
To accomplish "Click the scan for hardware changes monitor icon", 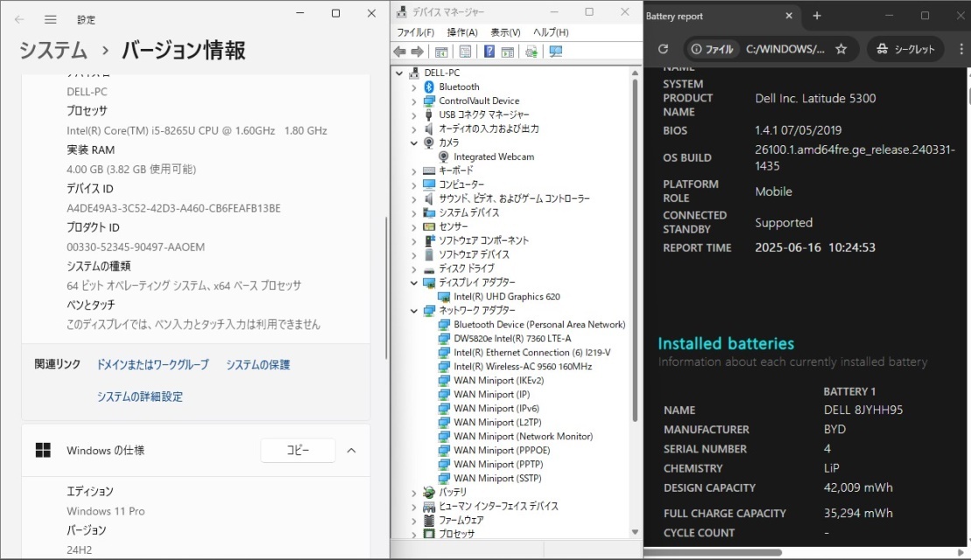I will (x=556, y=52).
